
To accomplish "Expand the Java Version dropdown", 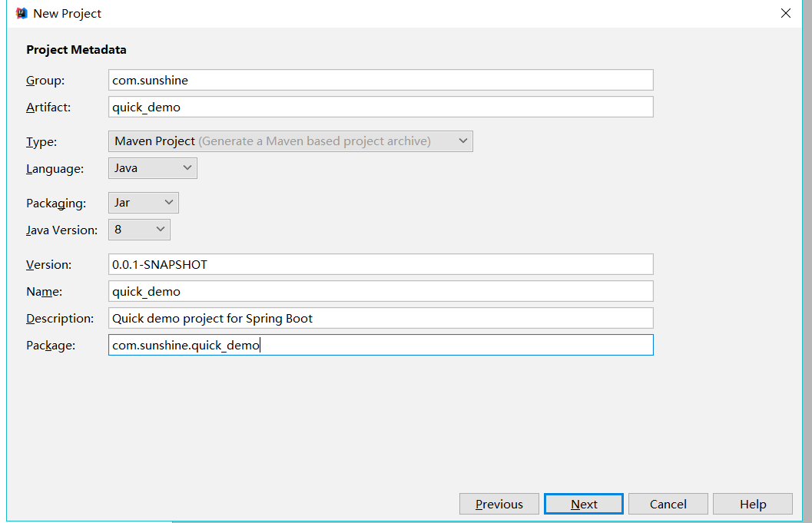I will (139, 230).
